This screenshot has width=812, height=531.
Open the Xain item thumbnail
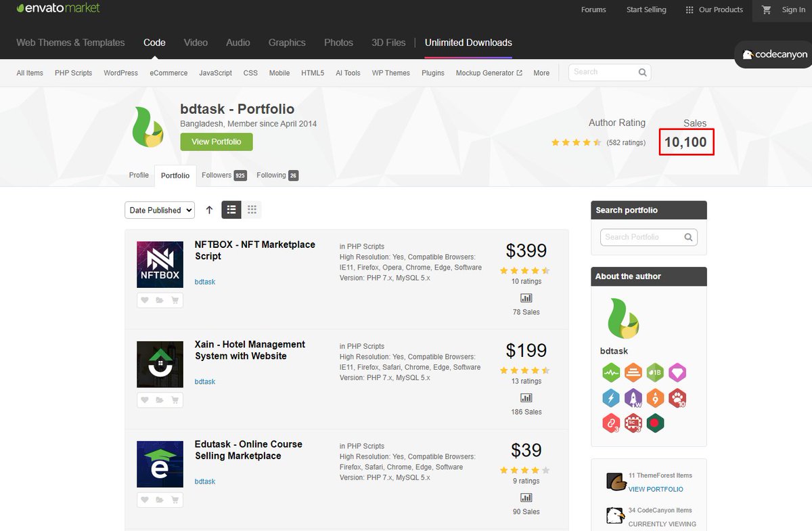(160, 364)
